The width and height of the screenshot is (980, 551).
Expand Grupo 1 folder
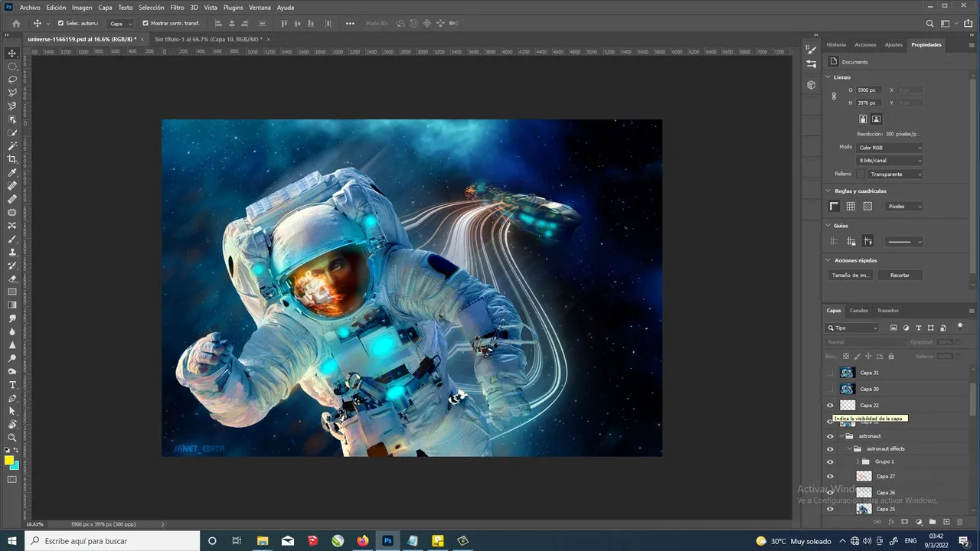858,462
